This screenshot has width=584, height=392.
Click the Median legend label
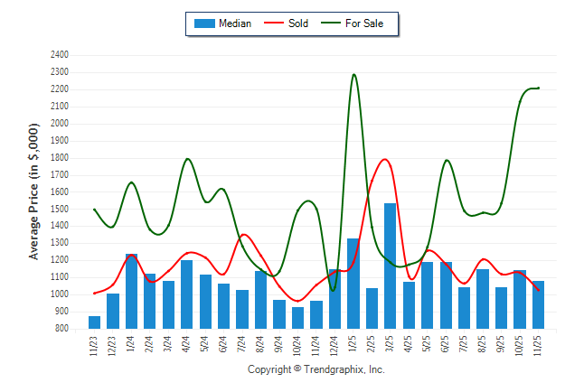(235, 23)
